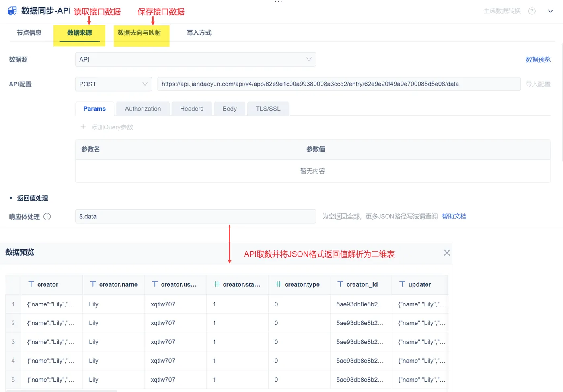This screenshot has height=392, width=563.
Task: Open the POST request method dropdown
Action: pos(113,84)
